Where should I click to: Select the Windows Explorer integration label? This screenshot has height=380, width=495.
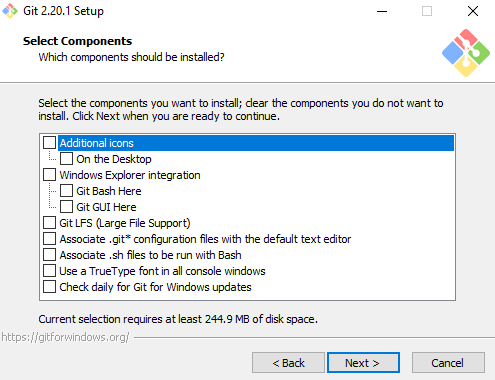pyautogui.click(x=130, y=175)
